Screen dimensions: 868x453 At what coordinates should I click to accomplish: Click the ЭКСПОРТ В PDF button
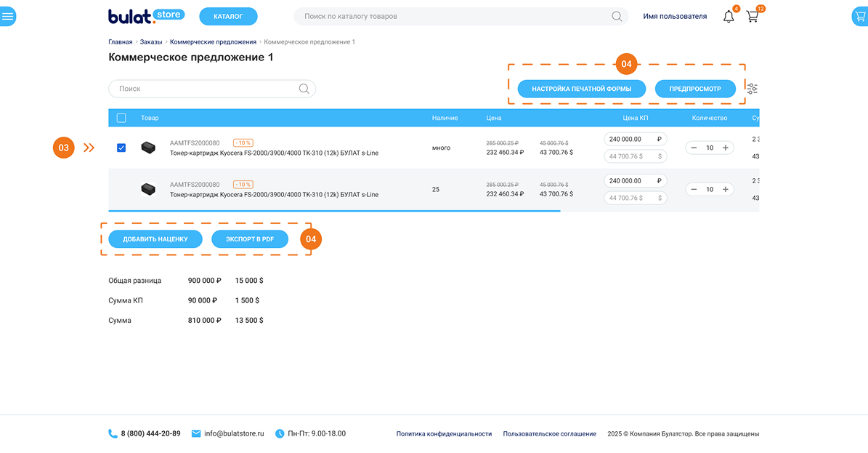click(x=250, y=238)
